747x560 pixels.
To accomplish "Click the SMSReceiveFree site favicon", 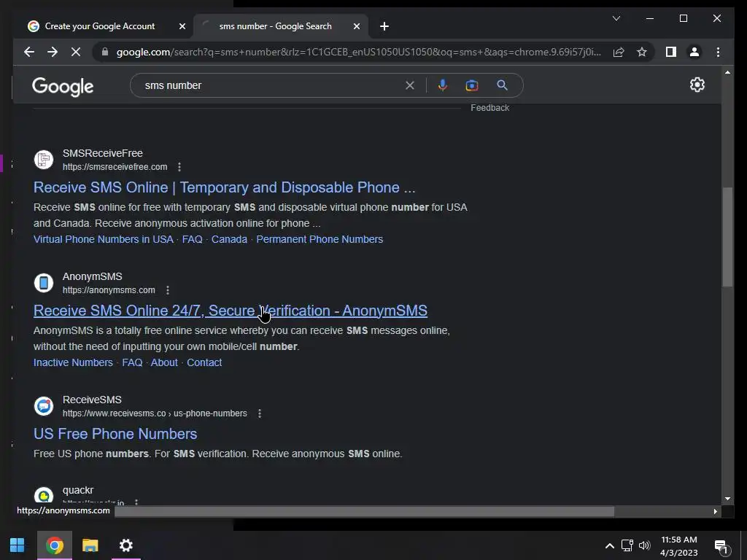I will pyautogui.click(x=43, y=160).
